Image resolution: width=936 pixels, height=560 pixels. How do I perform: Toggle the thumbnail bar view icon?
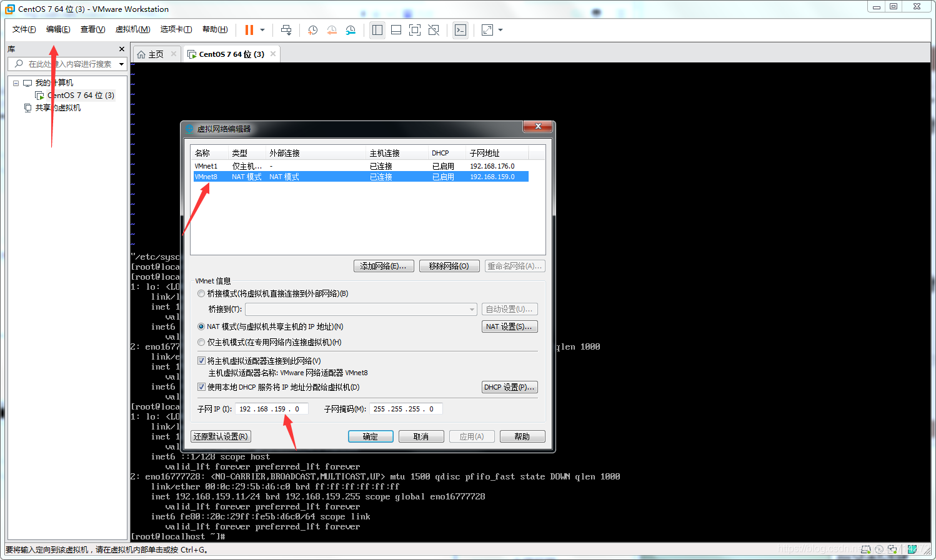396,30
